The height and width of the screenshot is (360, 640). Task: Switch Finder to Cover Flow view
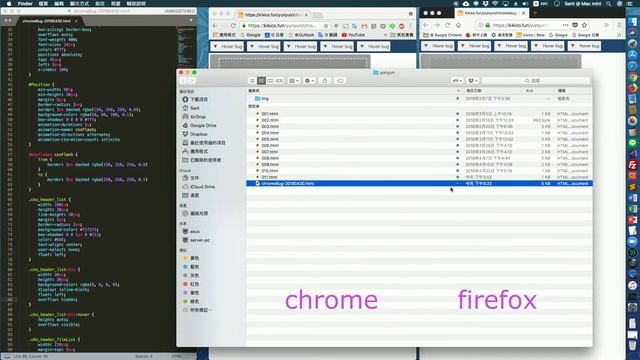coord(279,81)
